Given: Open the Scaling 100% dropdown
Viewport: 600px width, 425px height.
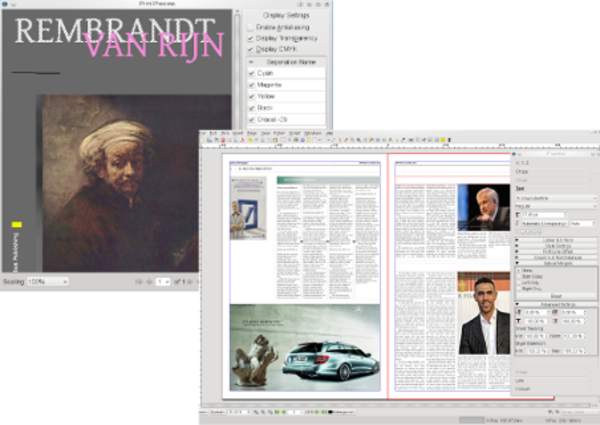Looking at the screenshot, I should [47, 282].
